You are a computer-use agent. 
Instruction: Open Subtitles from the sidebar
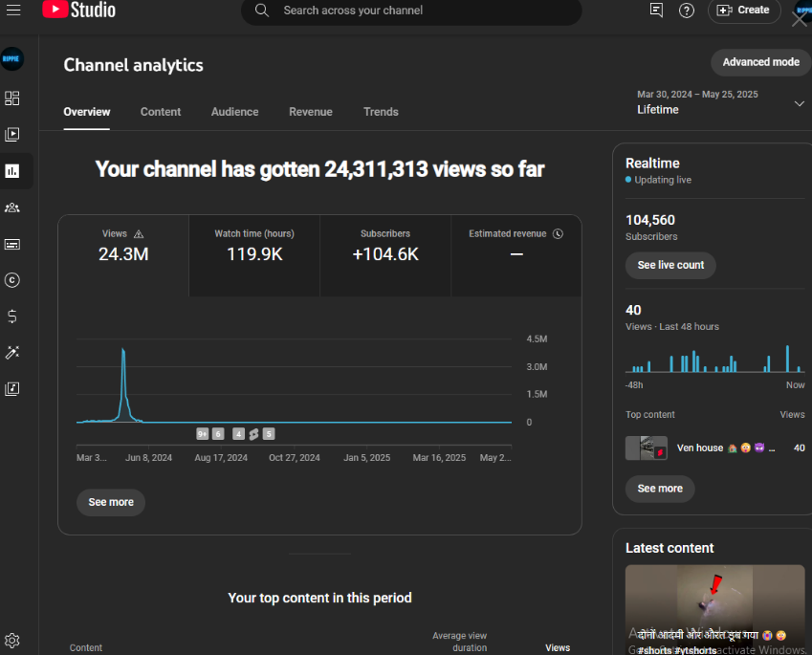click(x=11, y=244)
